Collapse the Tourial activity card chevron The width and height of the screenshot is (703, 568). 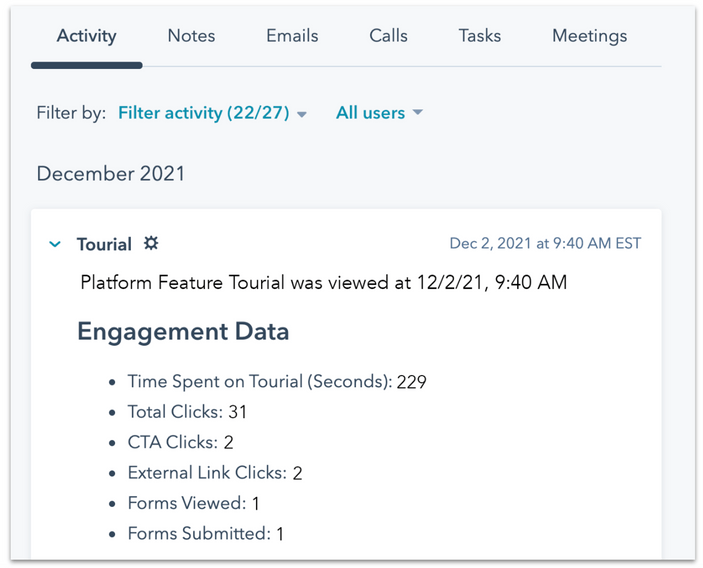coord(55,244)
